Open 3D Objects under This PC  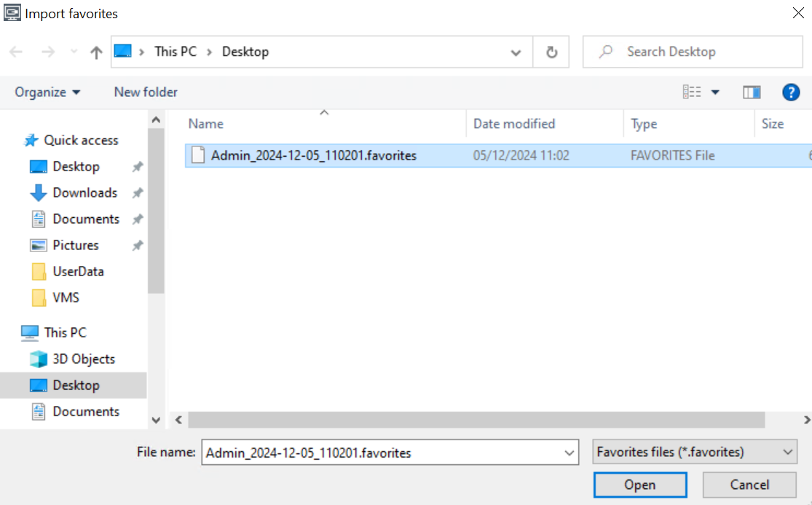click(83, 359)
